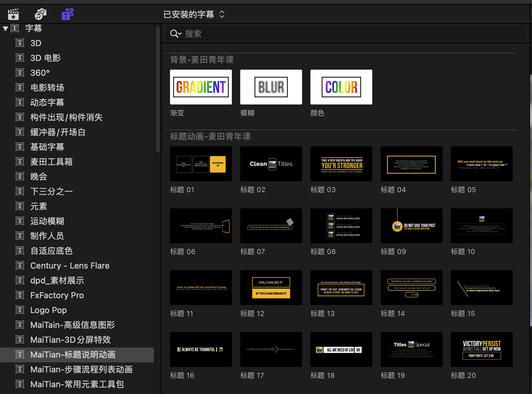Open the Photos and Audio sidebar icon
The image size is (532, 394).
41,14
